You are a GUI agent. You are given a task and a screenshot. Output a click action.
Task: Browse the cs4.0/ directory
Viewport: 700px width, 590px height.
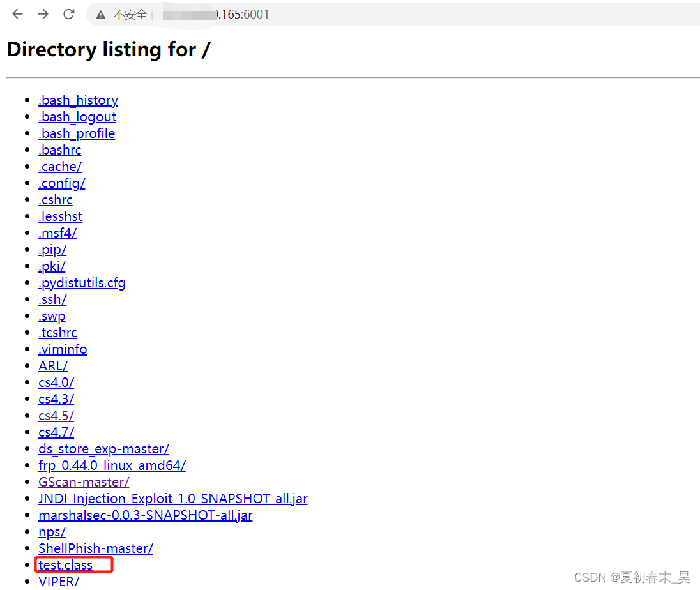coord(56,382)
